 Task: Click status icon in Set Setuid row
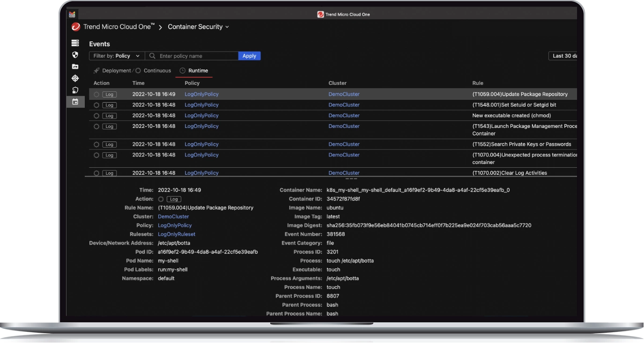96,105
